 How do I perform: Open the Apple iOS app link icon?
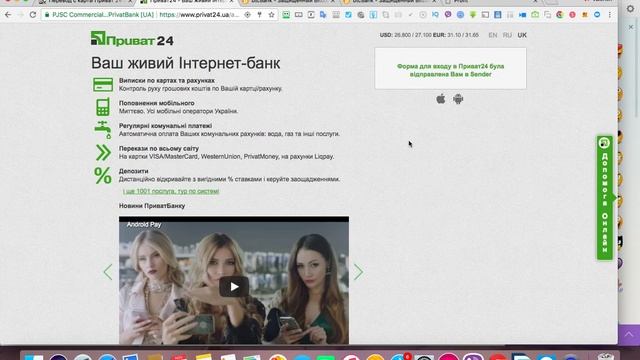coord(441,99)
